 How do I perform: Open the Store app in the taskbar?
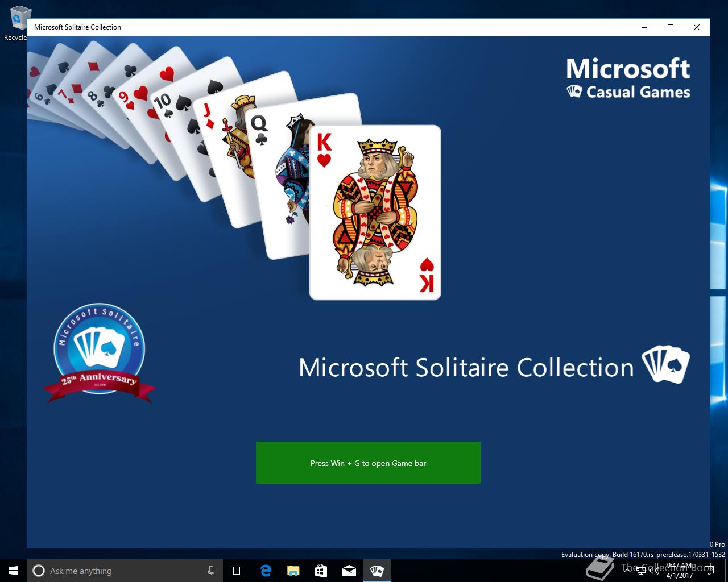pos(321,571)
